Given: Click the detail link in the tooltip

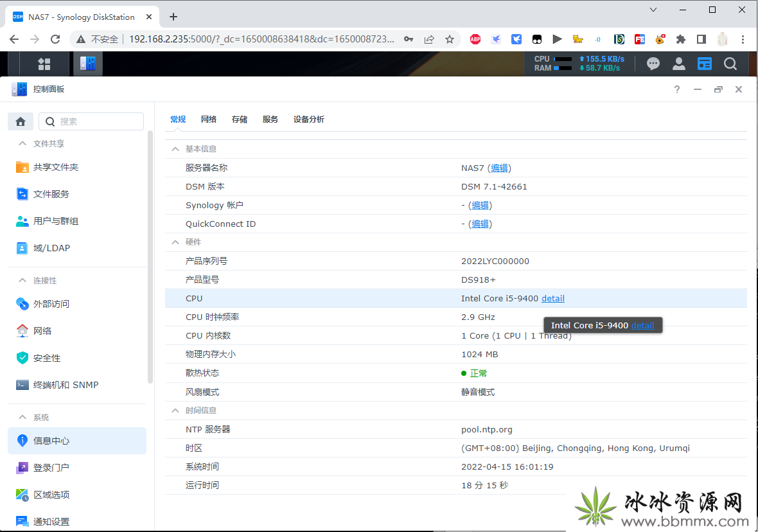Looking at the screenshot, I should (642, 326).
